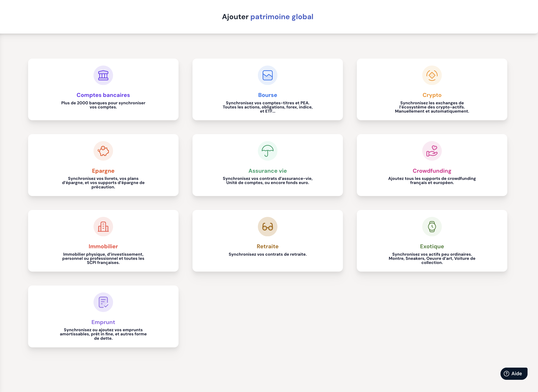The width and height of the screenshot is (538, 392).
Task: Click the watch icon above Exotique
Action: pyautogui.click(x=432, y=227)
